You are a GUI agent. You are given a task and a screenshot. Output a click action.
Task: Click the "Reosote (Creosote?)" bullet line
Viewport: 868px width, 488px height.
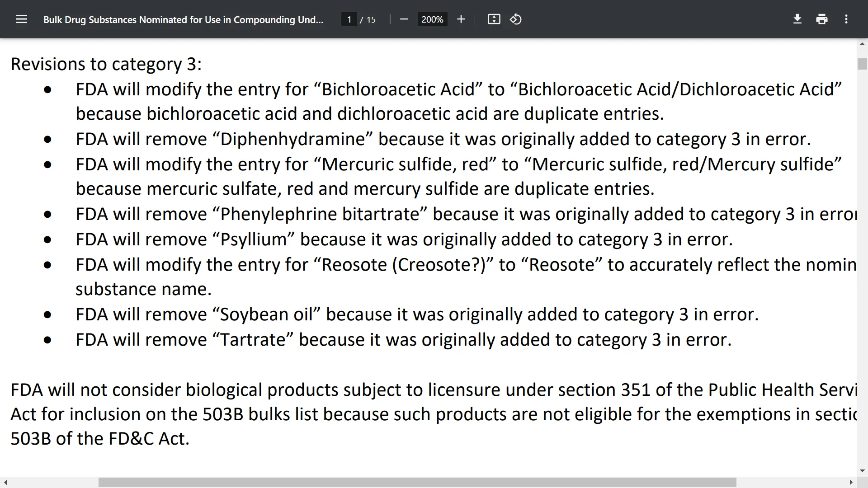[x=466, y=265]
